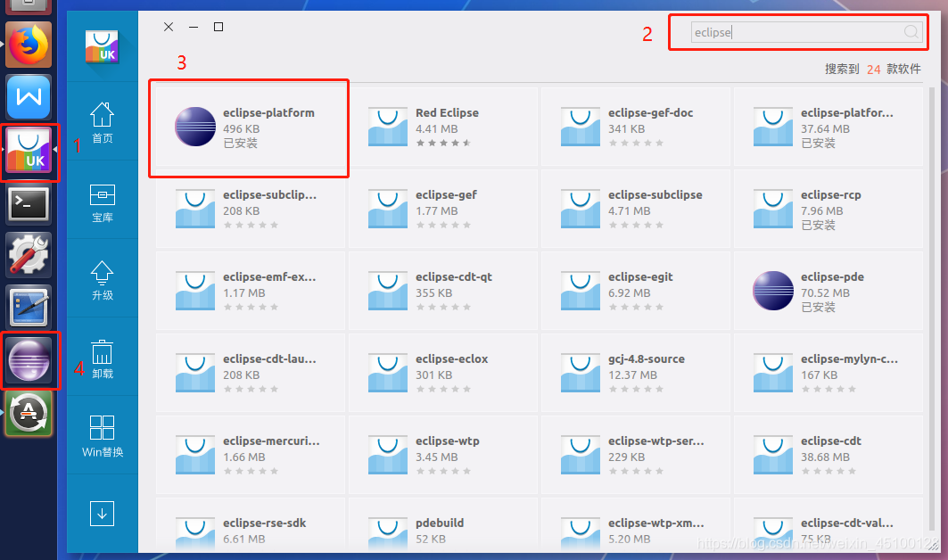Screen dimensions: 948x560
Task: Select eclipse-rse-sdk package name
Action: (x=264, y=523)
